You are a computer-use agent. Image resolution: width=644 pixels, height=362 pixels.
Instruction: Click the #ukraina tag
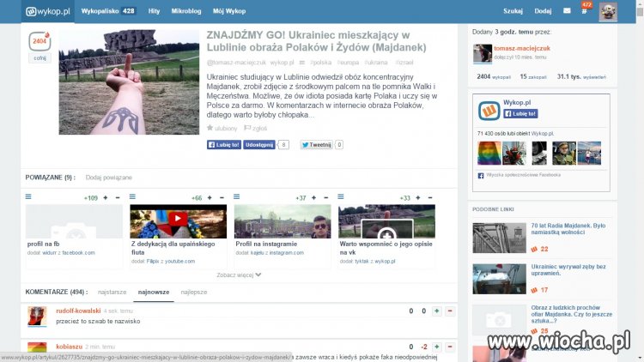point(376,63)
